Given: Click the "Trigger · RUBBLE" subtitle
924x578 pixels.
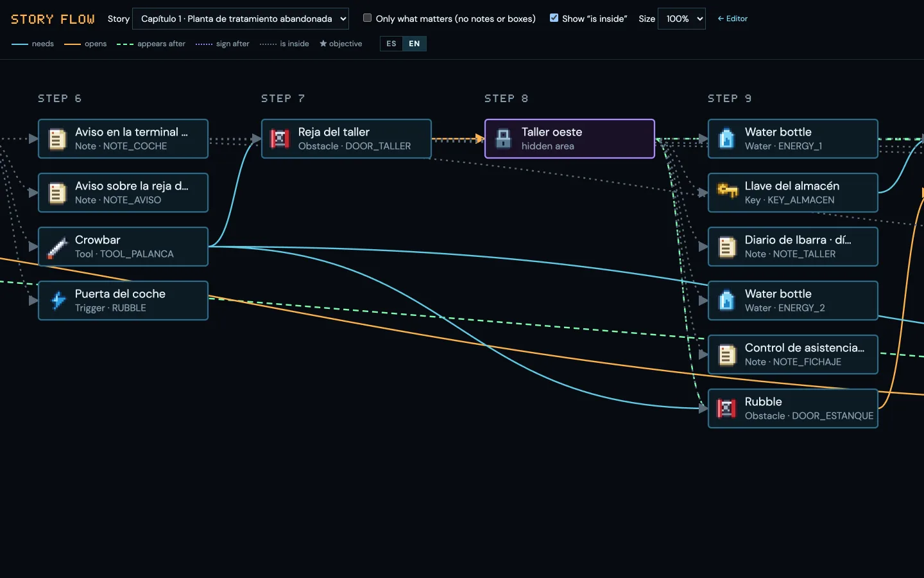Looking at the screenshot, I should click(110, 308).
